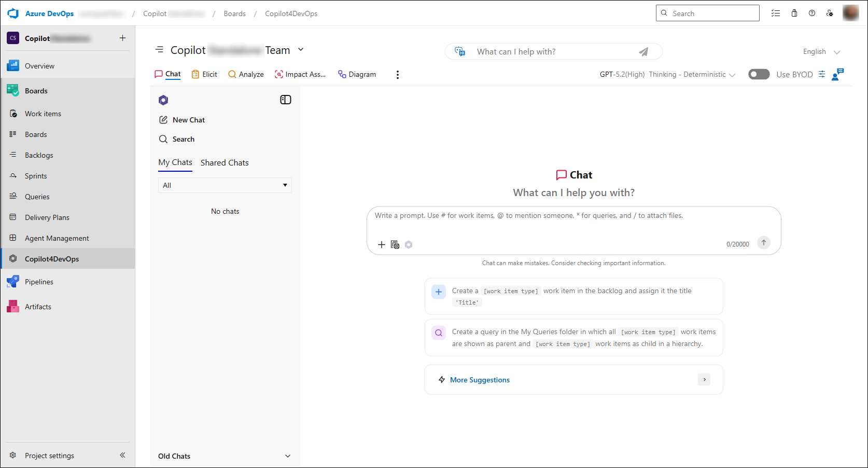Image resolution: width=868 pixels, height=468 pixels.
Task: Focus the top Azure DevOps Search box
Action: click(x=708, y=13)
